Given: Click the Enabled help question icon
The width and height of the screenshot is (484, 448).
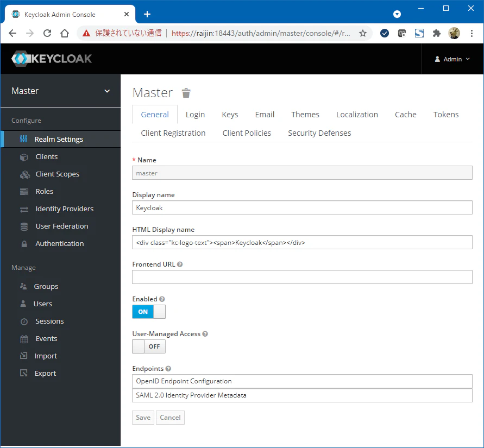Looking at the screenshot, I should coord(162,299).
